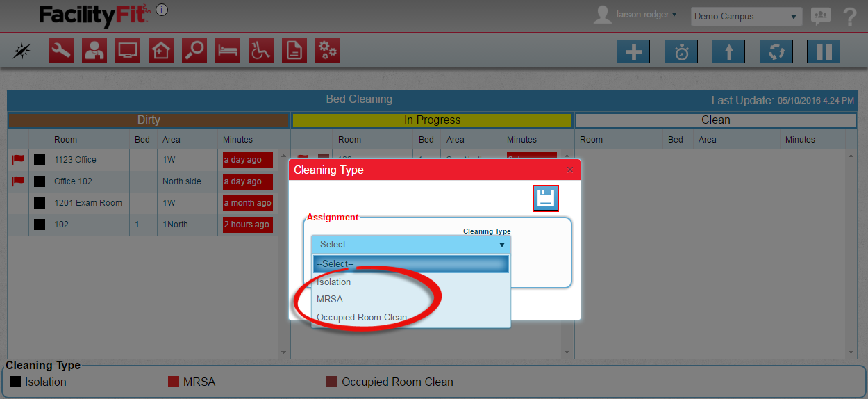Open the magnifying glass search icon
The height and width of the screenshot is (415, 868).
coord(194,51)
